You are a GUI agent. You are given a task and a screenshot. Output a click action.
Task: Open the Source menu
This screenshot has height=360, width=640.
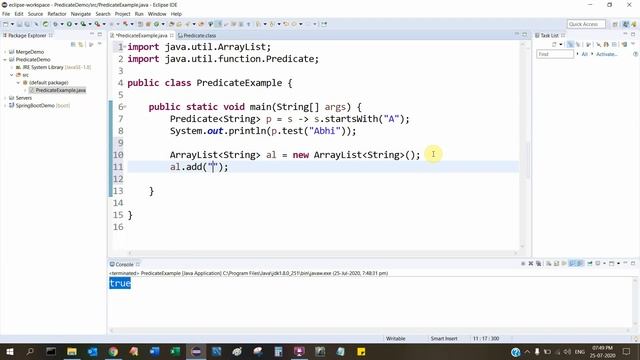click(35, 14)
